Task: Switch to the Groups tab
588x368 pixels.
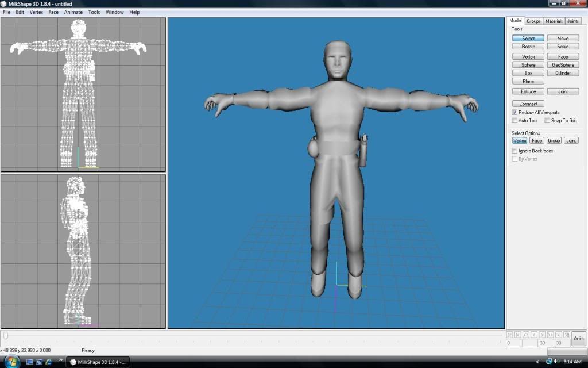Action: [x=533, y=21]
